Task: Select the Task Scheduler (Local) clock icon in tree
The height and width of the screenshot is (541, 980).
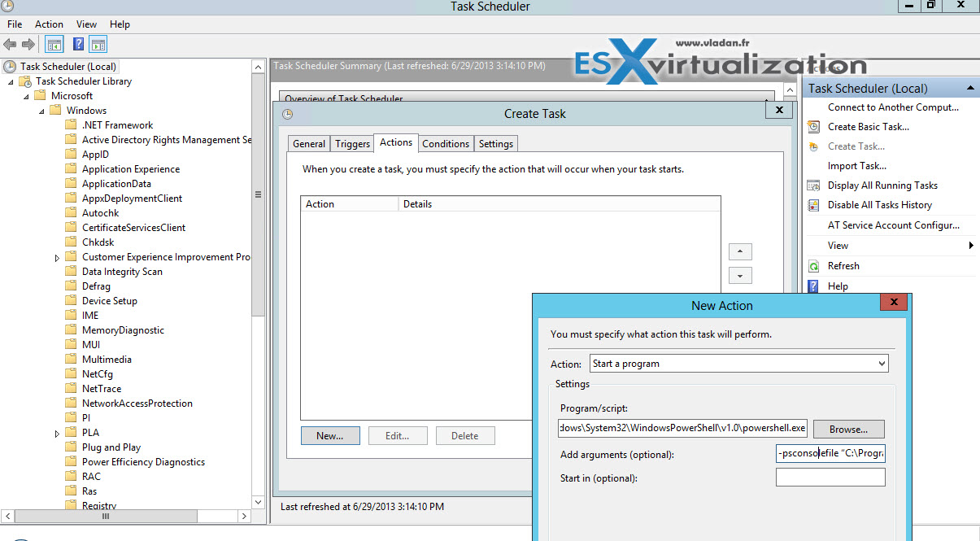Action: pos(10,67)
